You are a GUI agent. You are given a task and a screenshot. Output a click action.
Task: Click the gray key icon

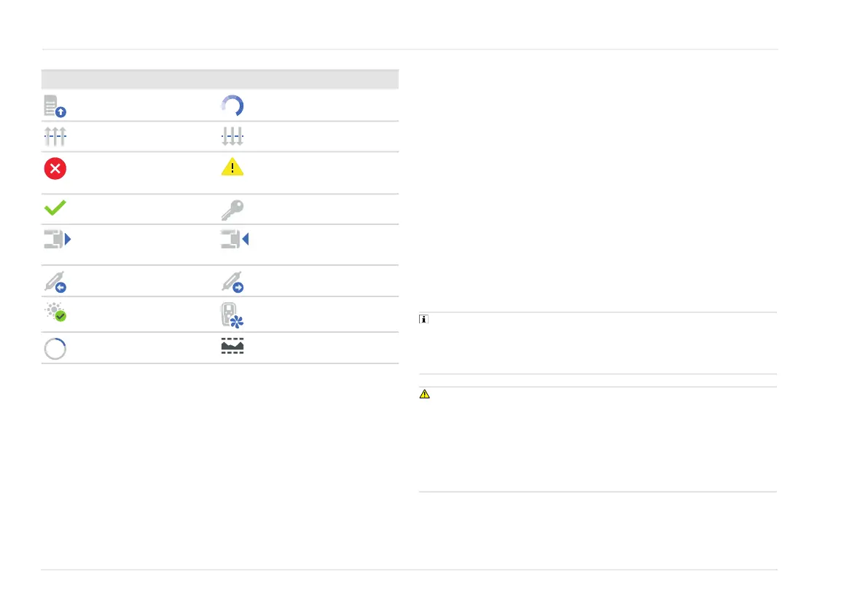(232, 209)
